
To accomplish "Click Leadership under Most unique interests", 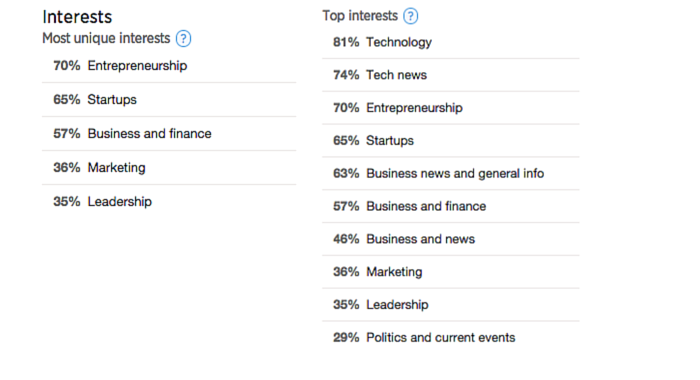I will [169, 201].
